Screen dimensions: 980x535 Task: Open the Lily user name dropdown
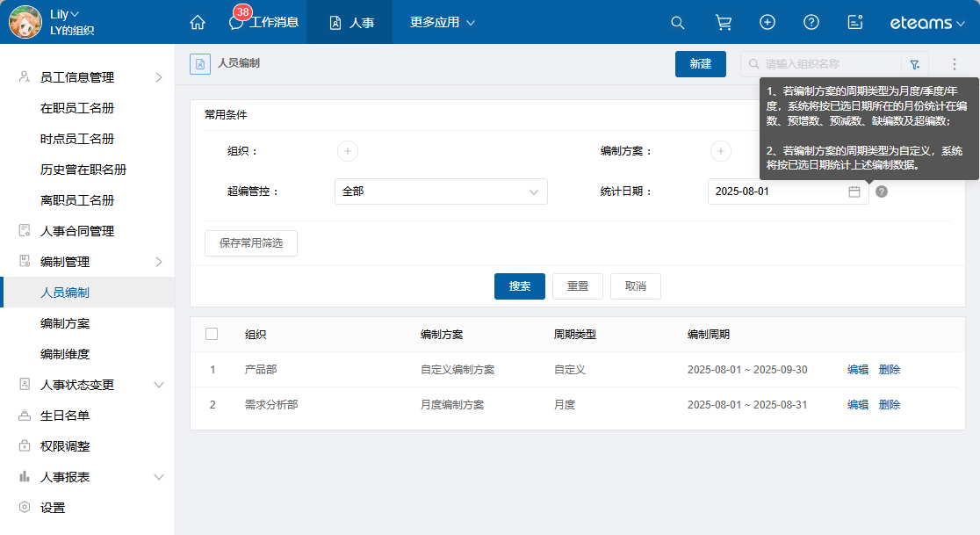(x=64, y=14)
